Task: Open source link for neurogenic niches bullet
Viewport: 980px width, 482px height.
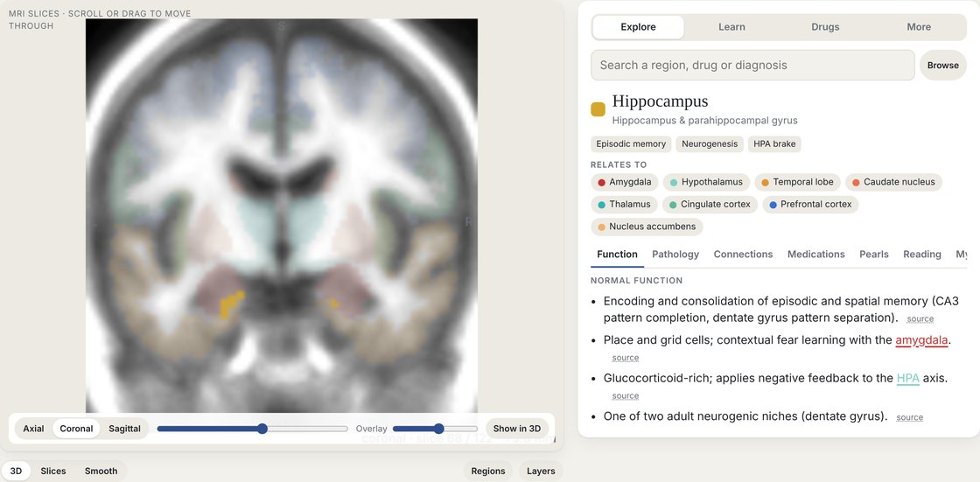Action: point(909,417)
